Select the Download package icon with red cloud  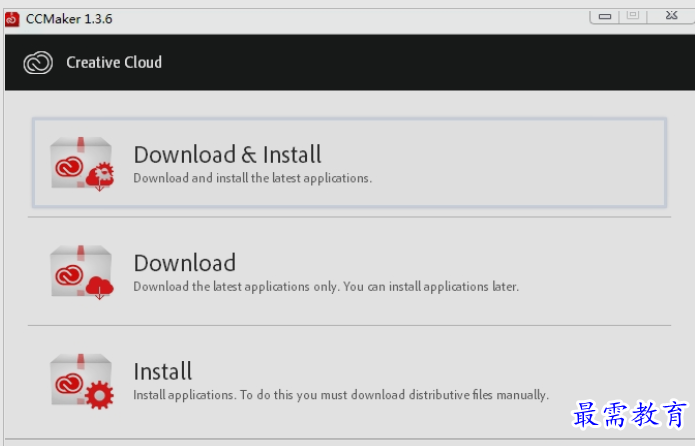82,272
